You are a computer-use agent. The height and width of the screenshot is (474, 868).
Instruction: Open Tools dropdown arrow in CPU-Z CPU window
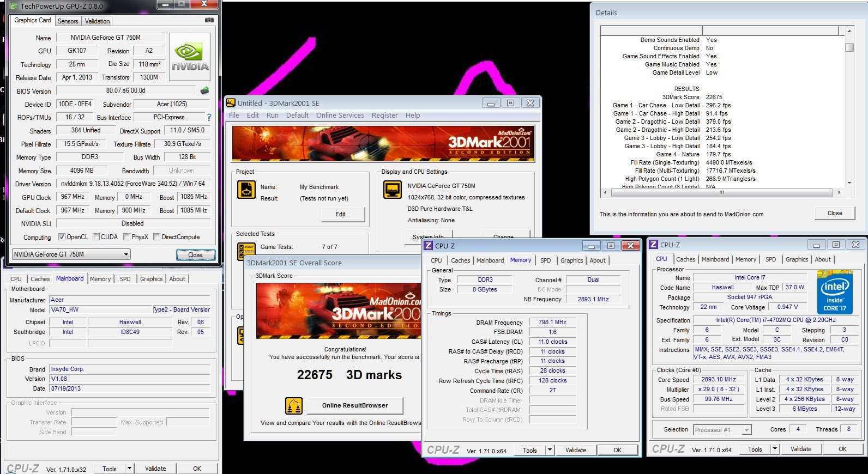pyautogui.click(x=775, y=449)
